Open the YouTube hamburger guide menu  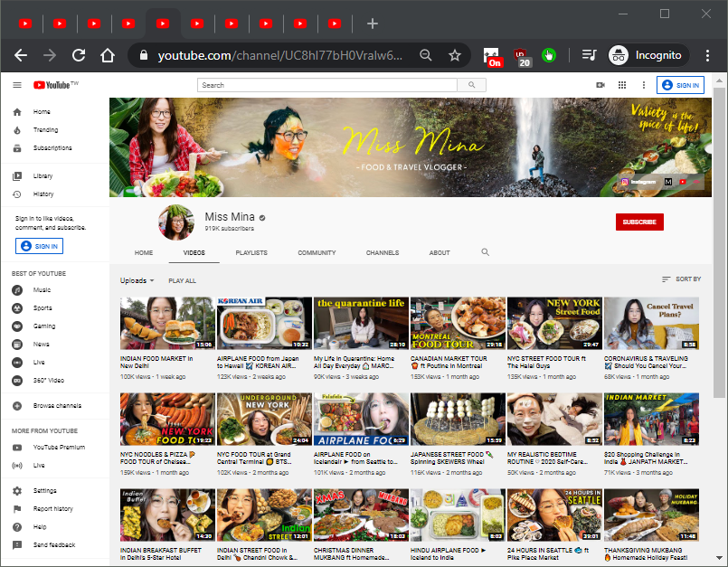[x=17, y=85]
